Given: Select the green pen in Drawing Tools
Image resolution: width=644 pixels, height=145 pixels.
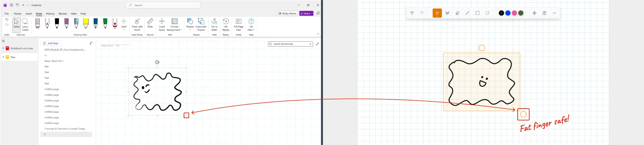Looking at the screenshot, I should tap(105, 23).
